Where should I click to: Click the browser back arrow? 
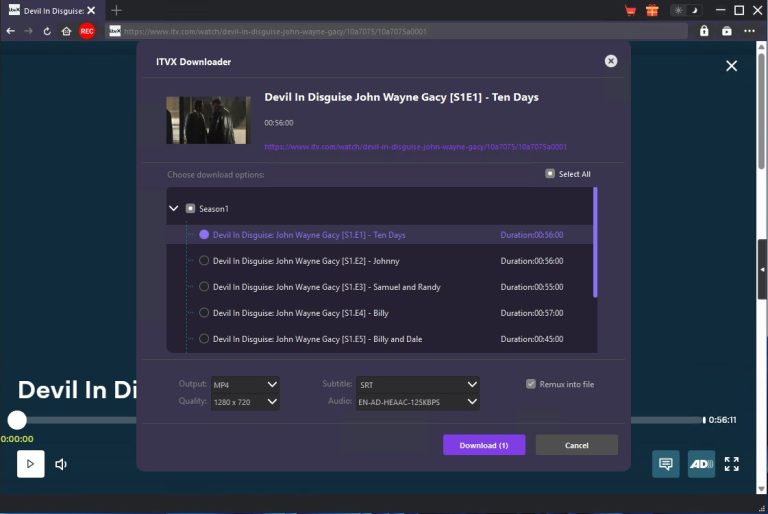click(x=10, y=31)
